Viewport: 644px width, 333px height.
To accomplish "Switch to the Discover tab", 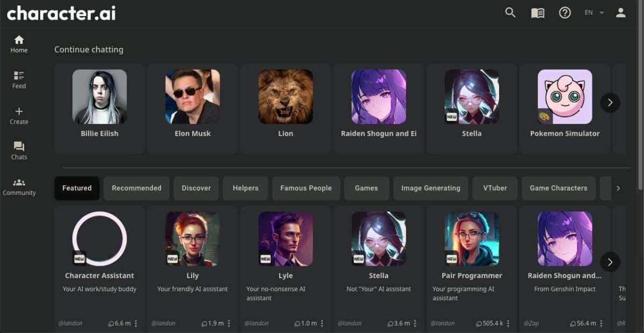I will pyautogui.click(x=196, y=189).
